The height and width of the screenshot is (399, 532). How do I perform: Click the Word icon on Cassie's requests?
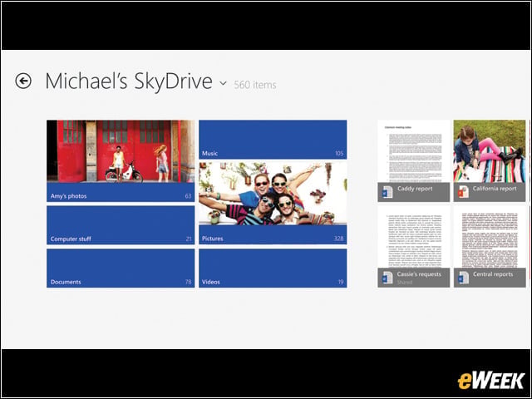(x=387, y=278)
